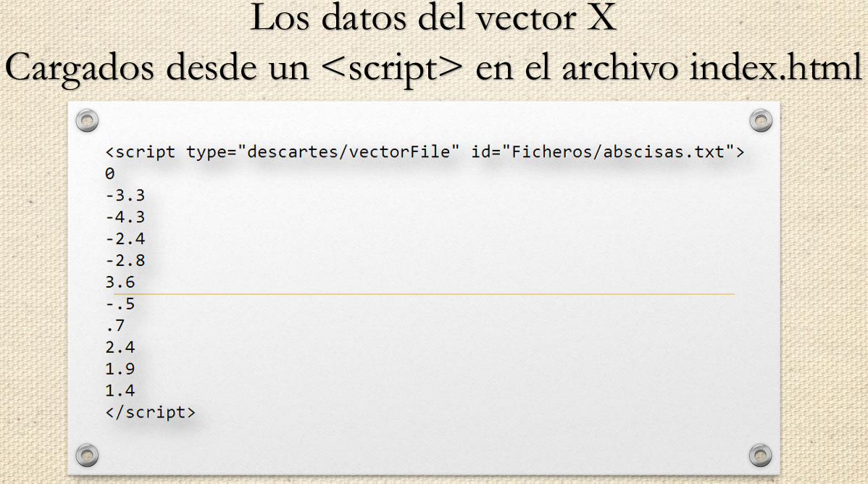Click the value '-.5'
Image resolution: width=868 pixels, height=484 pixels.
click(120, 304)
